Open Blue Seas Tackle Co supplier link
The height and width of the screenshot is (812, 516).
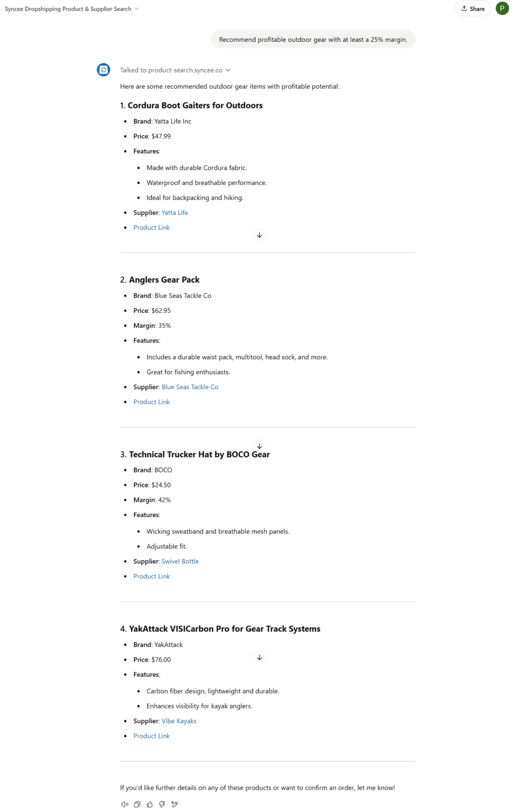click(x=190, y=387)
